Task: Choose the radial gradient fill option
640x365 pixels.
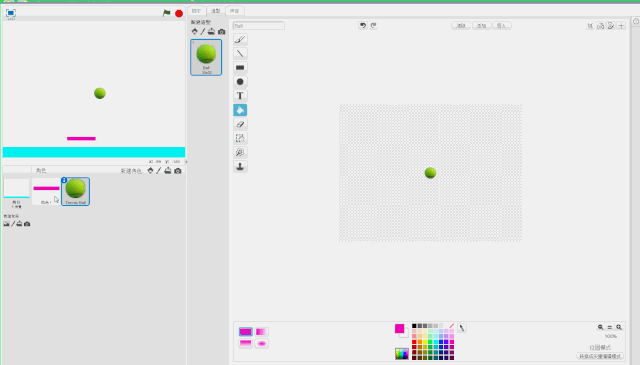Action: click(x=261, y=343)
